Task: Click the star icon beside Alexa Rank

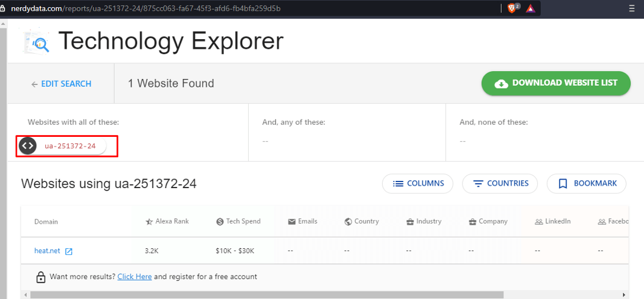Action: tap(149, 222)
